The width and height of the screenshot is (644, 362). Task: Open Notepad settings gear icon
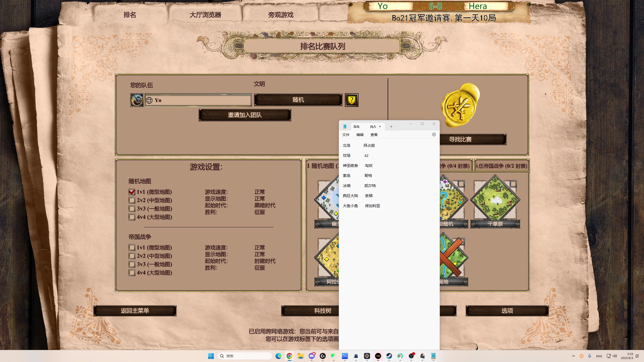pyautogui.click(x=434, y=135)
